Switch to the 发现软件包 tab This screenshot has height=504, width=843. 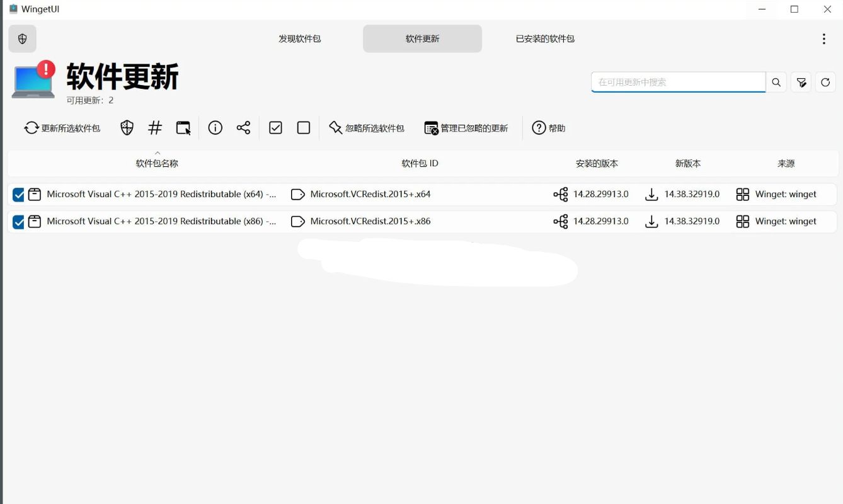coord(301,38)
